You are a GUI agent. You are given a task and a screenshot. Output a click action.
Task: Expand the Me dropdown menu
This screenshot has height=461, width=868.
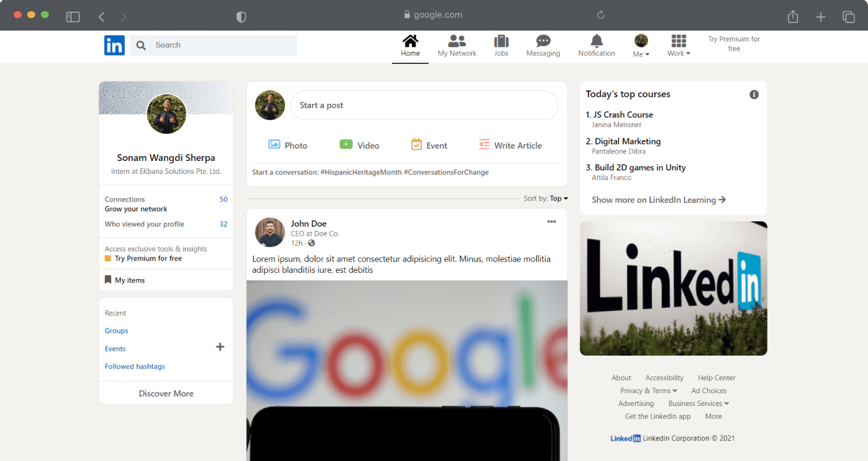641,46
